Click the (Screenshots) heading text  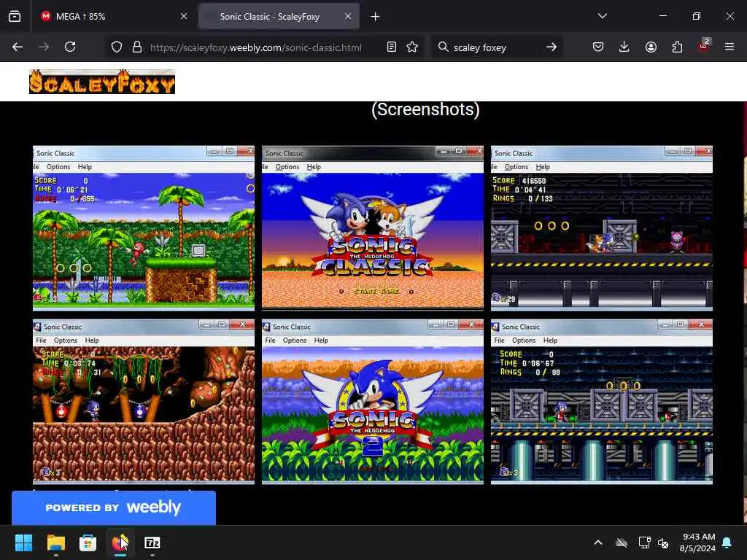tap(425, 109)
